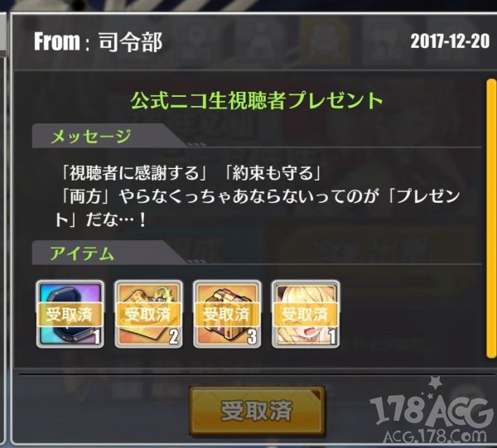This screenshot has width=497, height=448.
Task: View the blonde character reward icon
Action: [x=306, y=314]
